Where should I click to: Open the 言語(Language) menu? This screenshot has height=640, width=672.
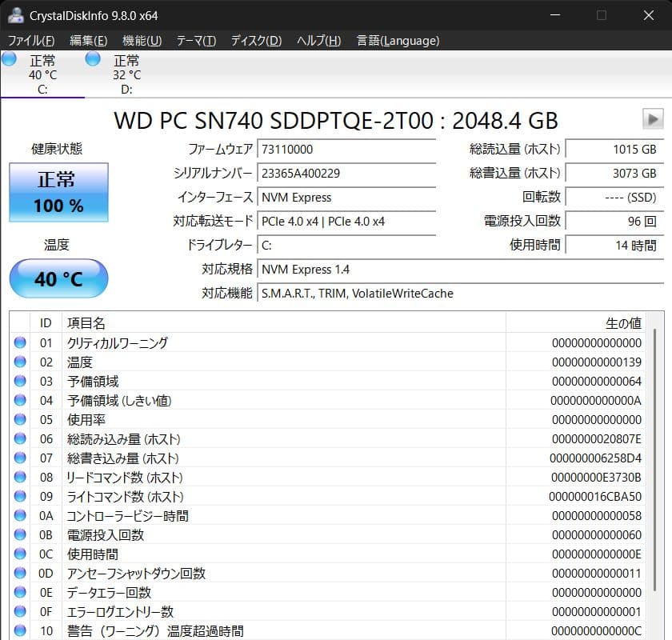(398, 41)
